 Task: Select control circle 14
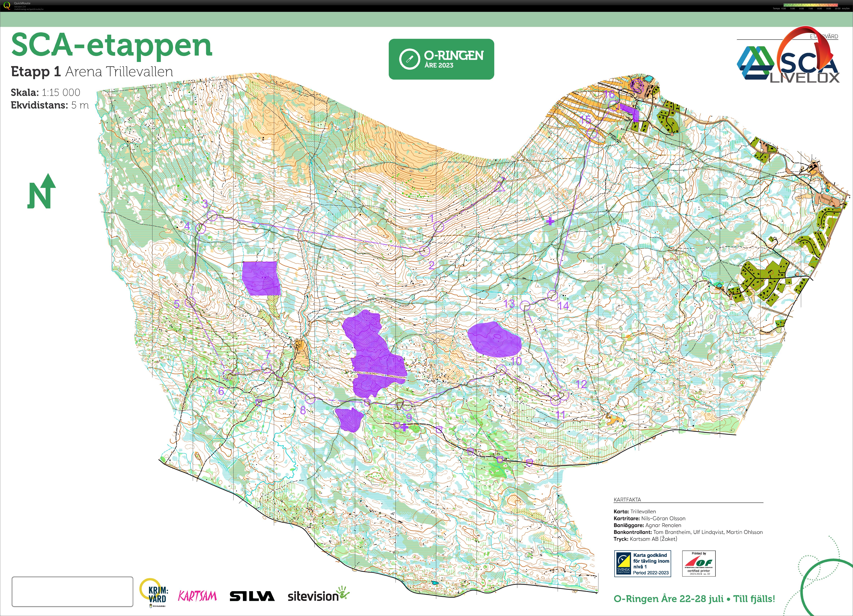(x=552, y=295)
